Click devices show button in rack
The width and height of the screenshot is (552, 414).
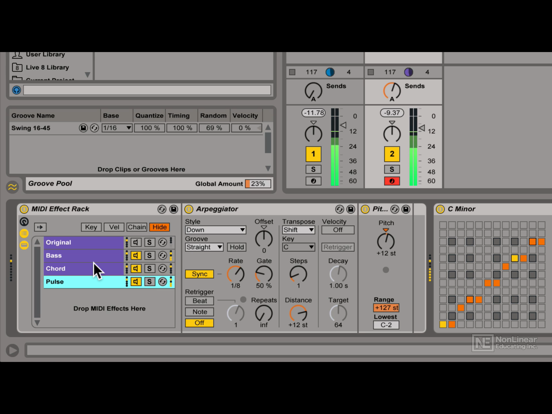[x=24, y=245]
